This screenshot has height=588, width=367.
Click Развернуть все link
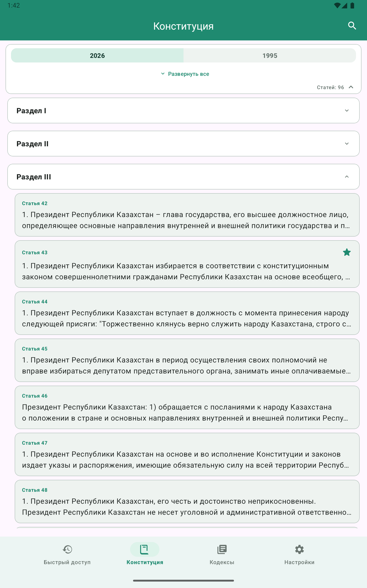pyautogui.click(x=188, y=74)
